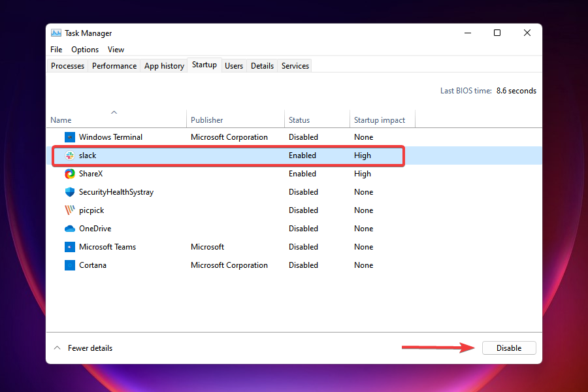Switch to the Processes tab
This screenshot has height=392, width=588.
coord(67,65)
